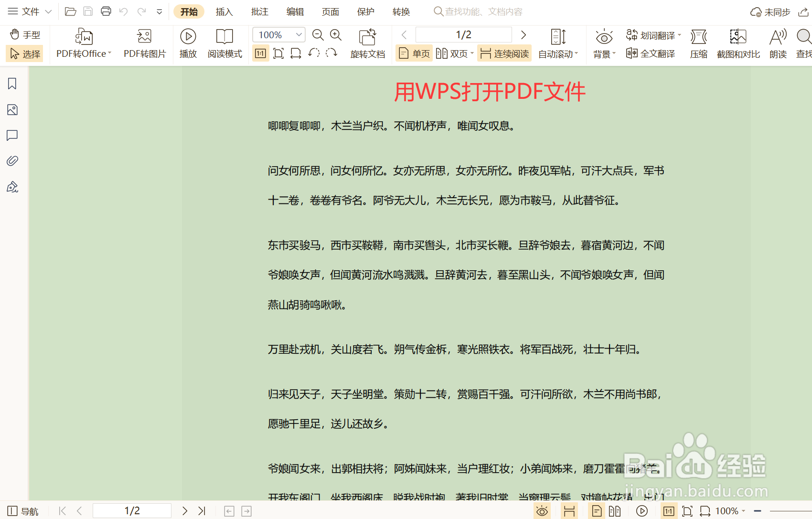Viewport: 812px width, 519px height.
Task: Click the save icon in quick toolbar
Action: 88,11
